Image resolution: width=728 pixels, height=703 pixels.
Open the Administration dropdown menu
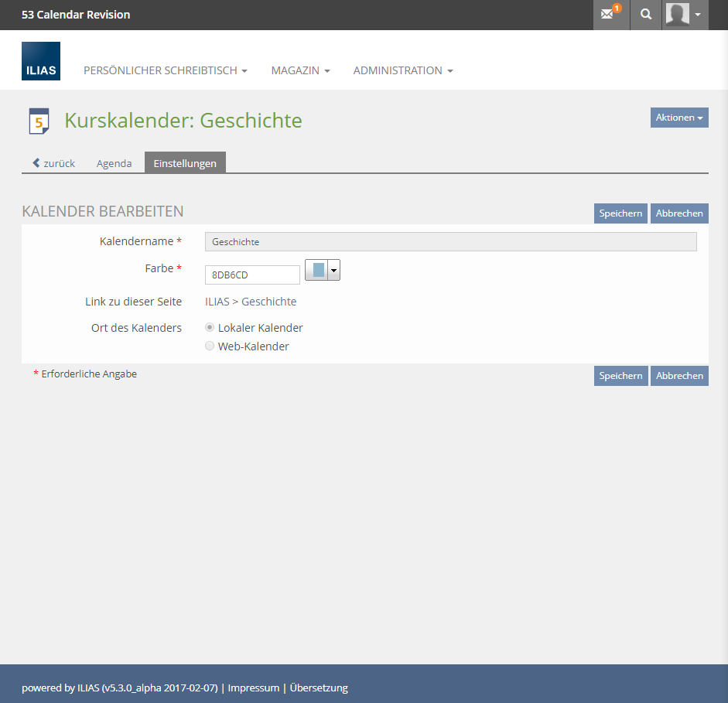(x=402, y=70)
